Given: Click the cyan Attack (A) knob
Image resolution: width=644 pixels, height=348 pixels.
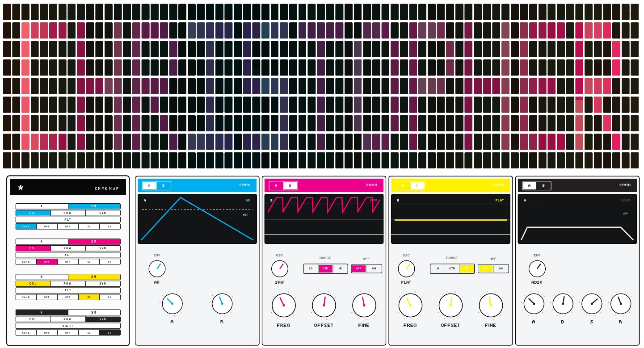Looking at the screenshot, I should coord(172,303).
